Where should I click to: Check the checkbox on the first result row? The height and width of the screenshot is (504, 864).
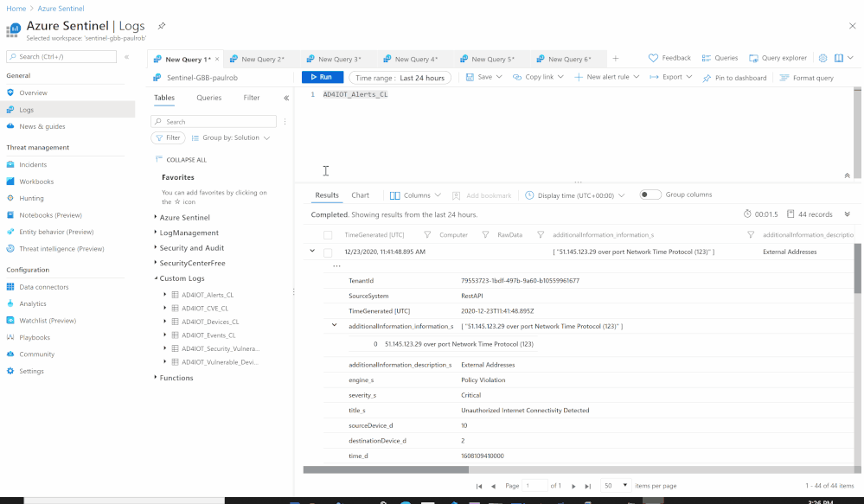(x=329, y=252)
